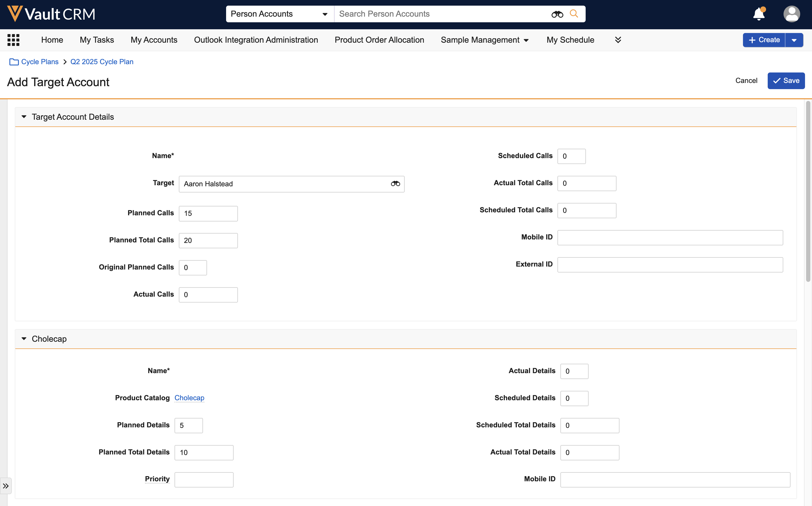Open the Cholecap product catalog link
Viewport: 812px width, 506px height.
click(189, 398)
